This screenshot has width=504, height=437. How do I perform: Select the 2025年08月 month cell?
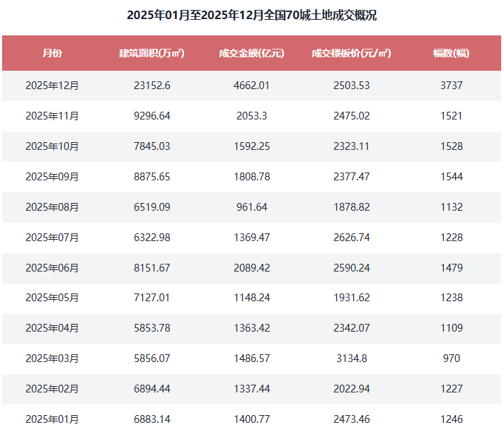[x=52, y=207]
